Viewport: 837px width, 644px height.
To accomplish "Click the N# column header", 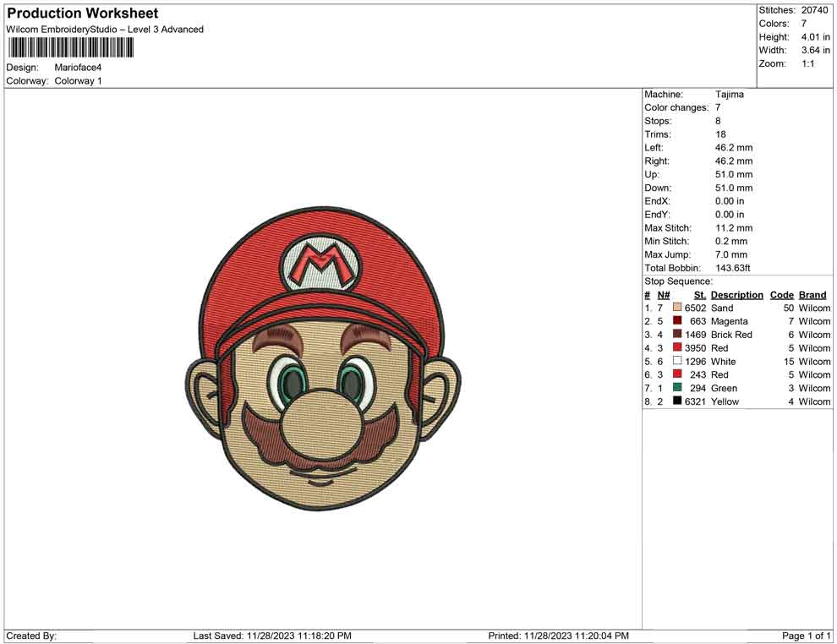I will click(x=664, y=295).
